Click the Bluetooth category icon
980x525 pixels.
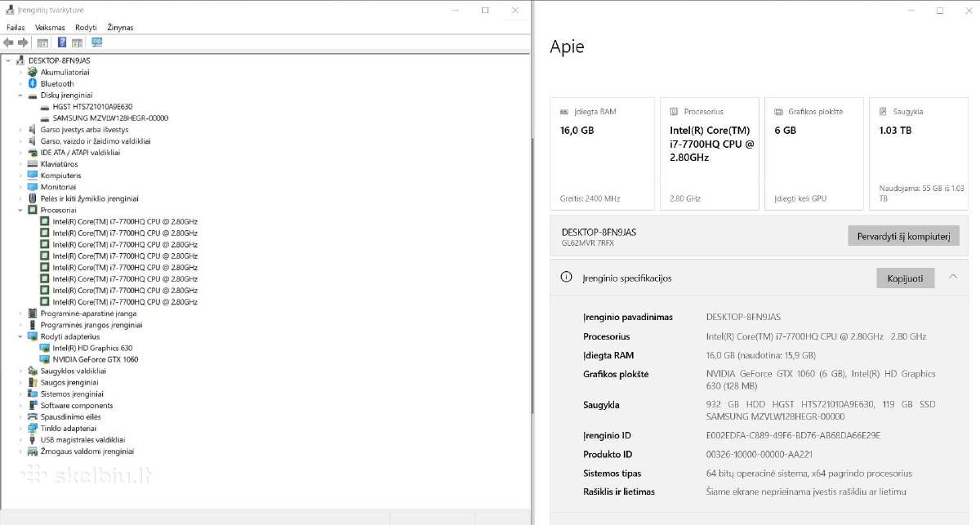pos(33,83)
